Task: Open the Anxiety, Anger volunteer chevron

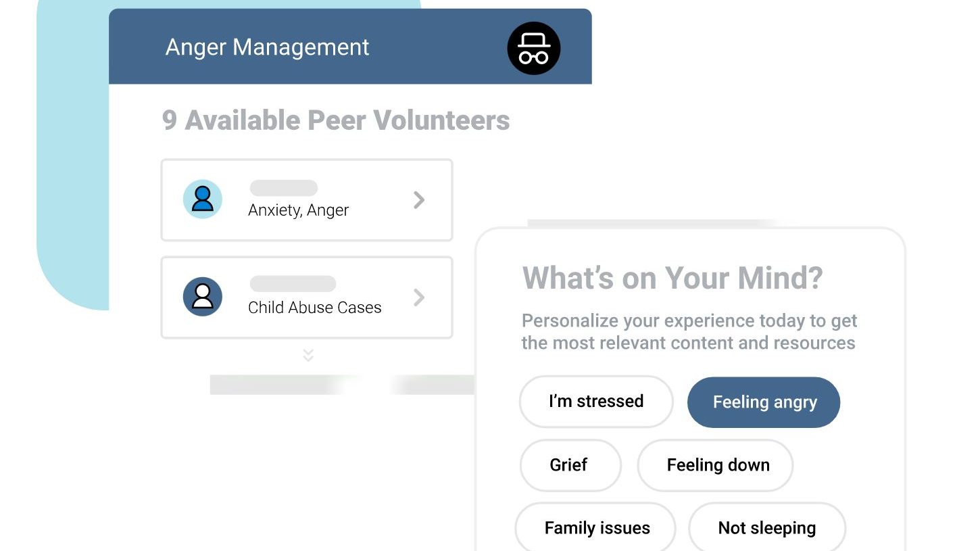Action: (419, 199)
